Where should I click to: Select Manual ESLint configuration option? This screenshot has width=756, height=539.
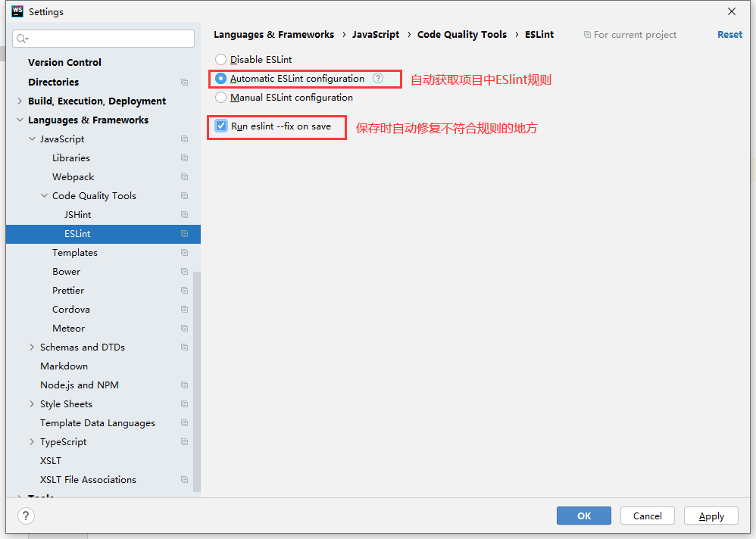220,97
